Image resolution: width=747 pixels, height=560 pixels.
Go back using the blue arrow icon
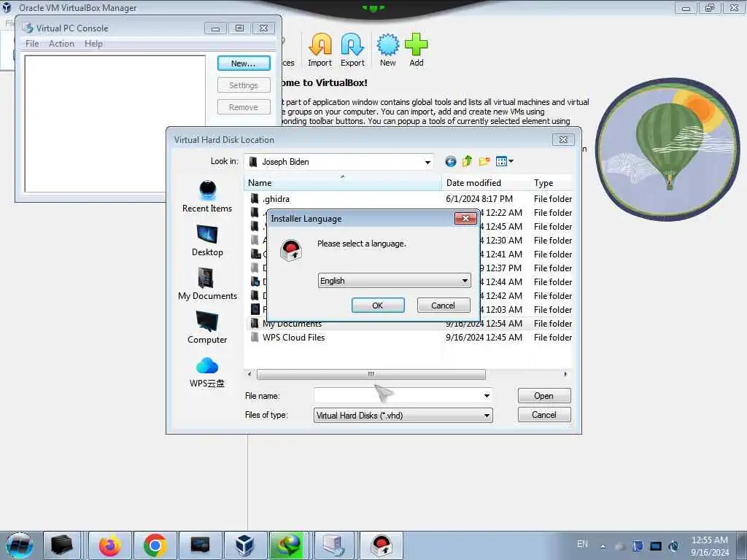(x=450, y=161)
